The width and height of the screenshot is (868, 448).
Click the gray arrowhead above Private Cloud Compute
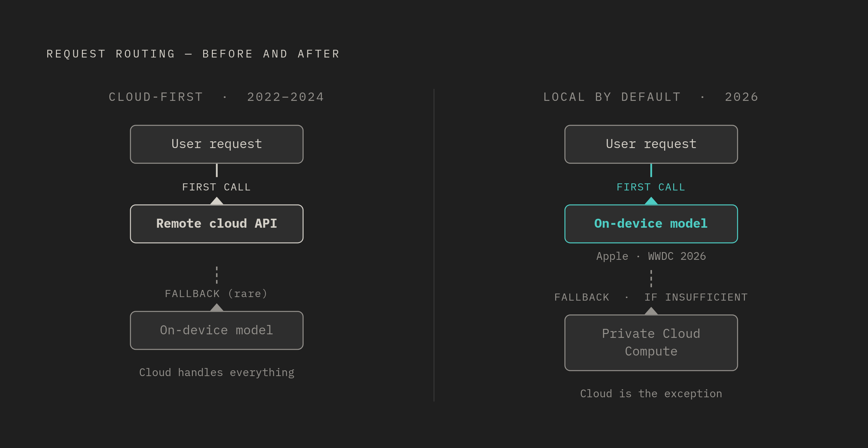tap(651, 311)
